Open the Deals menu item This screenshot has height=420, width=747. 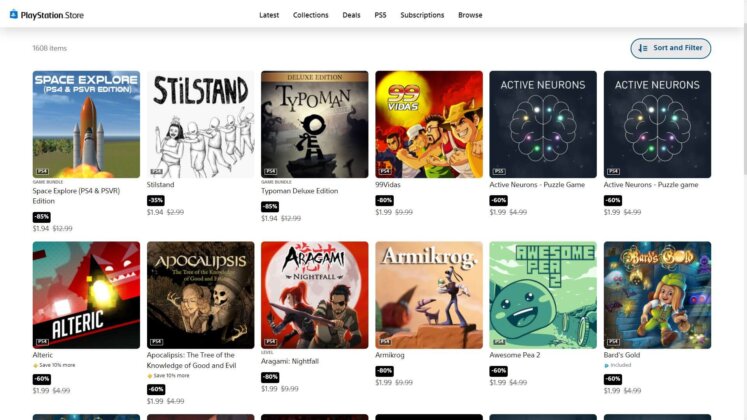[x=351, y=15]
